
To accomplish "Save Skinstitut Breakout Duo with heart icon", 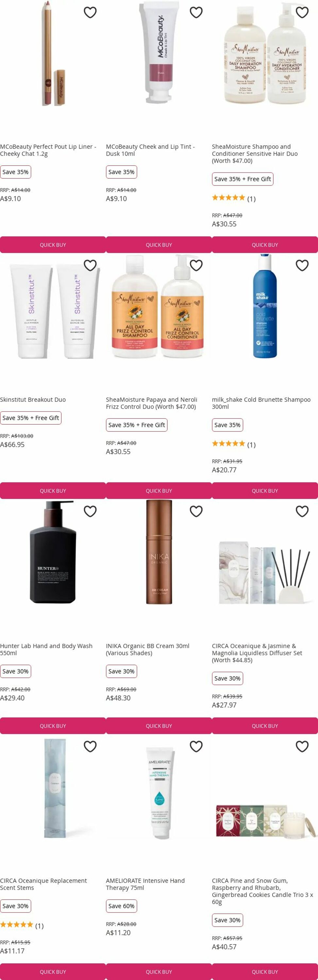I will point(90,265).
